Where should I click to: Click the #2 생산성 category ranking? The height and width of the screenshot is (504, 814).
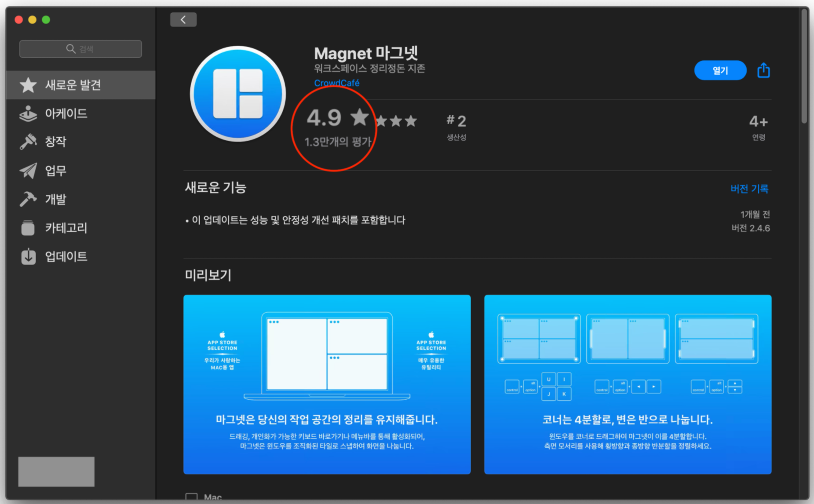[456, 127]
